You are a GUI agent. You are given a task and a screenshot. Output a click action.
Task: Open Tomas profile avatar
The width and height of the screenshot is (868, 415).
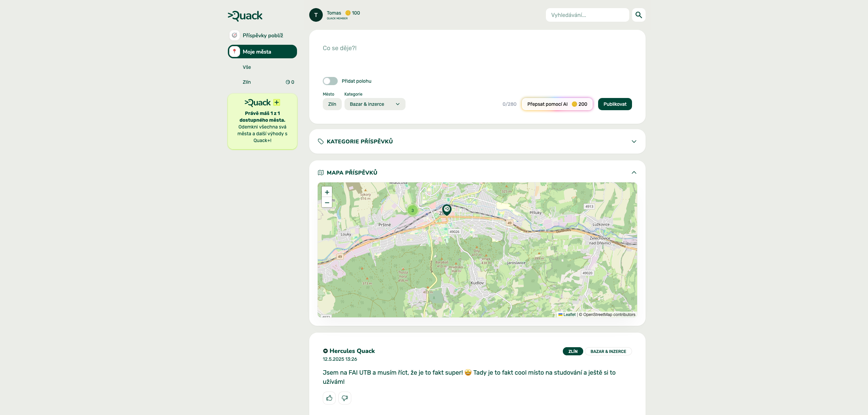point(316,15)
